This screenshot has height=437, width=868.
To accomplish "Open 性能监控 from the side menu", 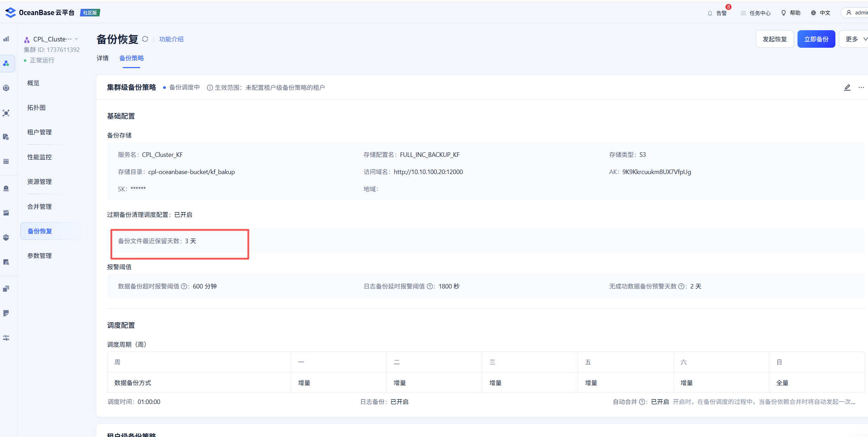I will pyautogui.click(x=40, y=157).
